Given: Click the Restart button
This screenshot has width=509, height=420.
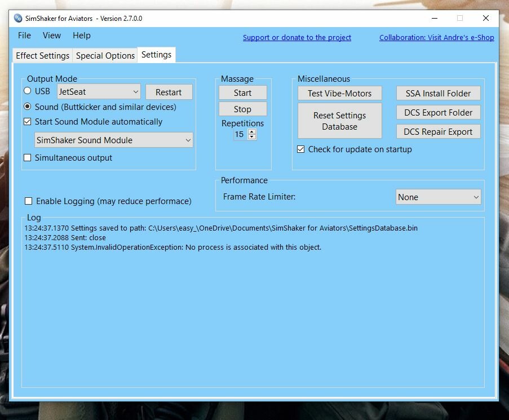Looking at the screenshot, I should [x=169, y=92].
